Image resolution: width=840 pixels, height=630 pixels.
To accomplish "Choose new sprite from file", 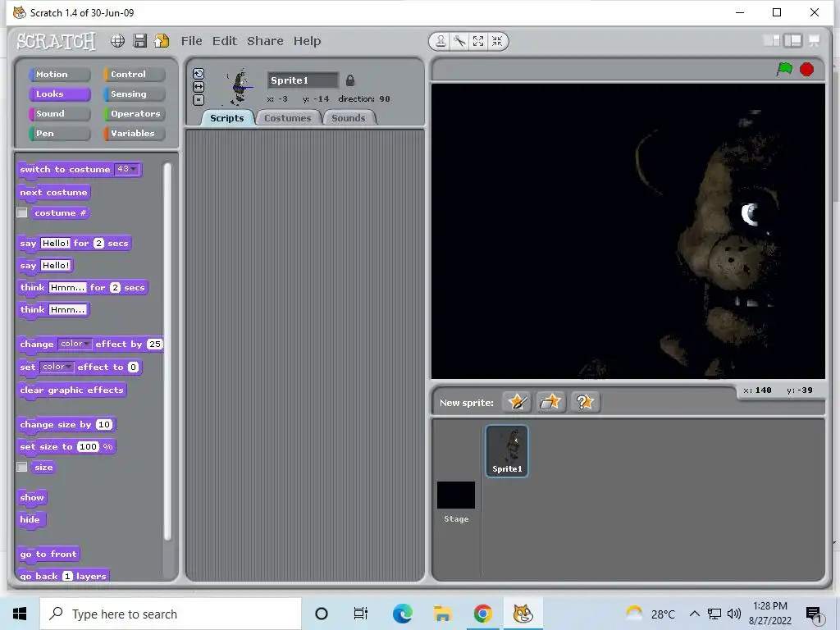I will pos(550,402).
